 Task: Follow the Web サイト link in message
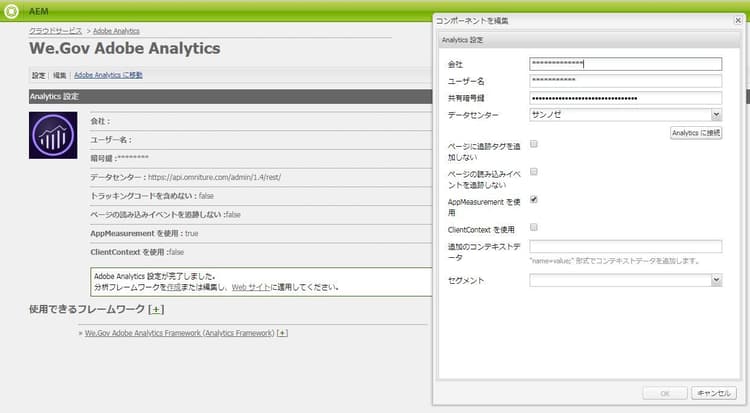tap(251, 287)
